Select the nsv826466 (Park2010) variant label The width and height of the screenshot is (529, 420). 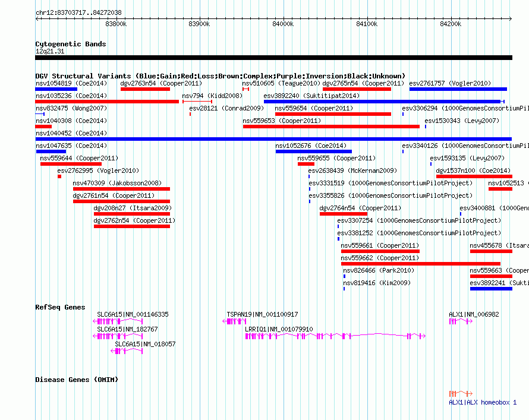pos(379,270)
